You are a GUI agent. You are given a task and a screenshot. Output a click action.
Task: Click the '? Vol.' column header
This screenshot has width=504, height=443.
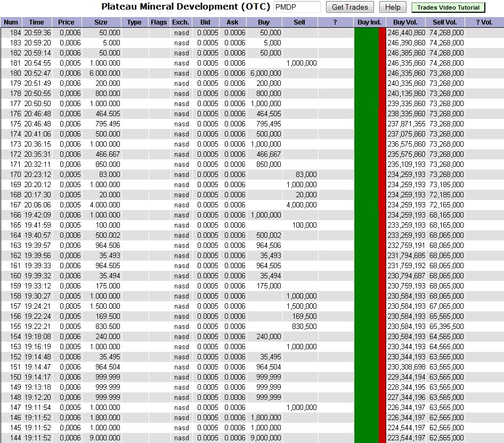(x=484, y=22)
